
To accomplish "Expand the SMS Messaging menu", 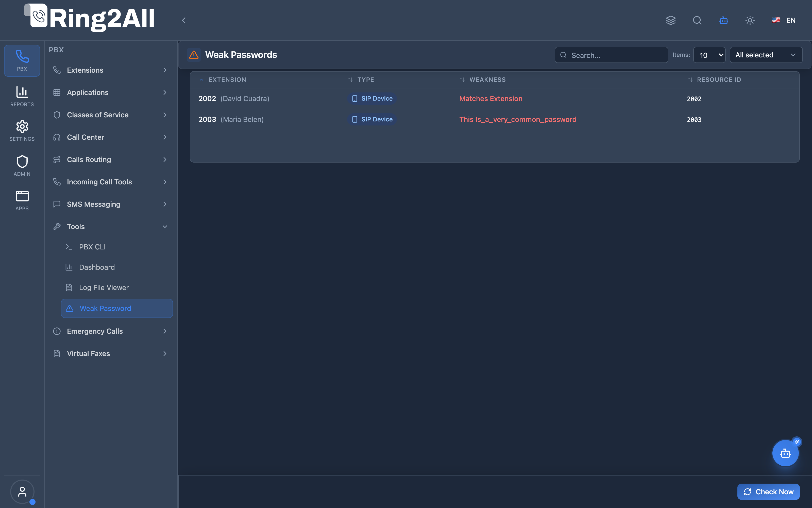I will click(x=110, y=204).
